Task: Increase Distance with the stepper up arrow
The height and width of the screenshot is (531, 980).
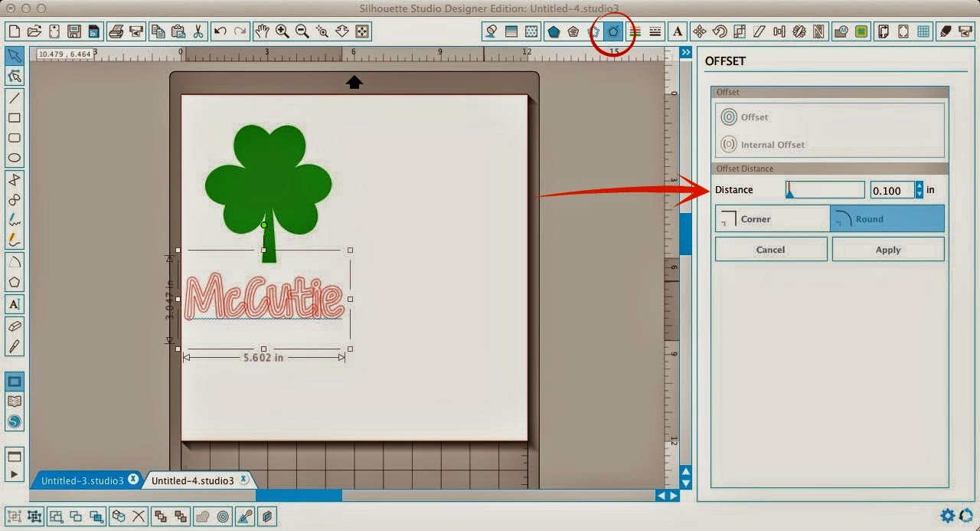Action: point(919,185)
